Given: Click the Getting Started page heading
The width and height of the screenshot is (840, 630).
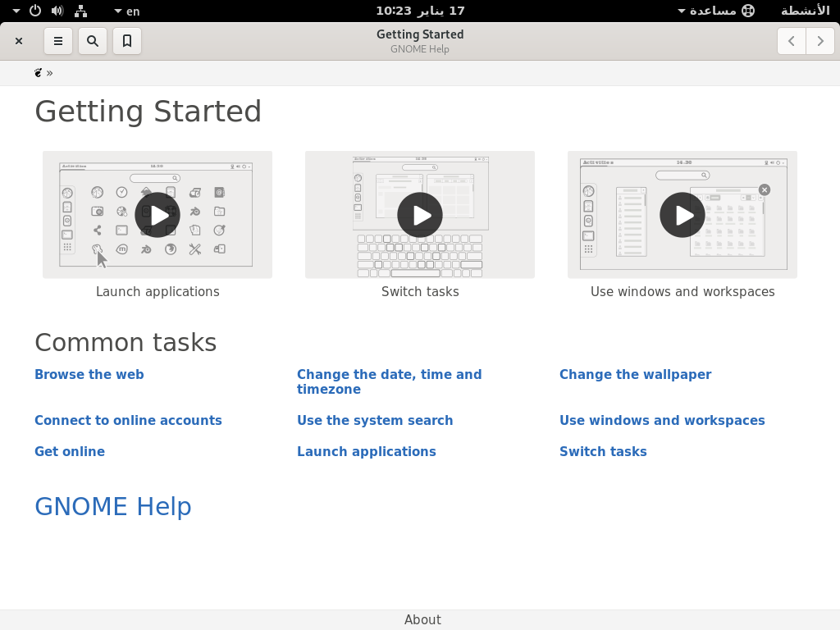Looking at the screenshot, I should click(148, 112).
